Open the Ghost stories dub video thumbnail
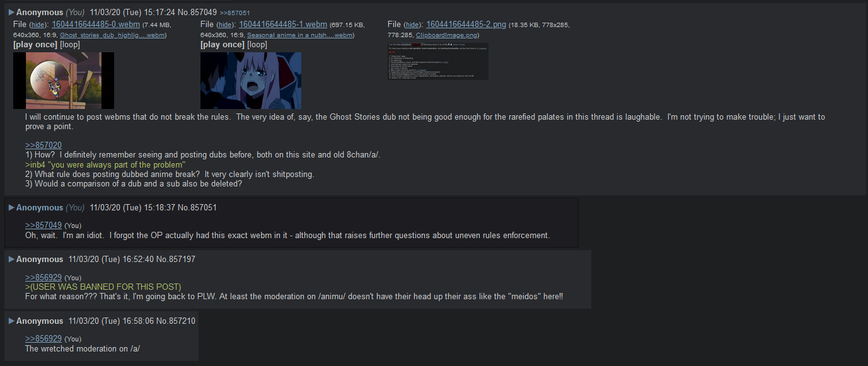The height and width of the screenshot is (366, 868). pos(64,81)
